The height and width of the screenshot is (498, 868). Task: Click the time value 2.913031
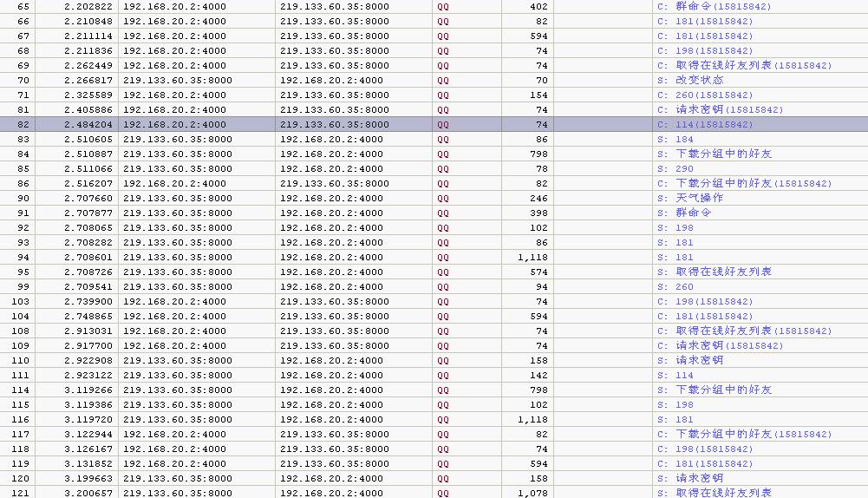click(88, 331)
